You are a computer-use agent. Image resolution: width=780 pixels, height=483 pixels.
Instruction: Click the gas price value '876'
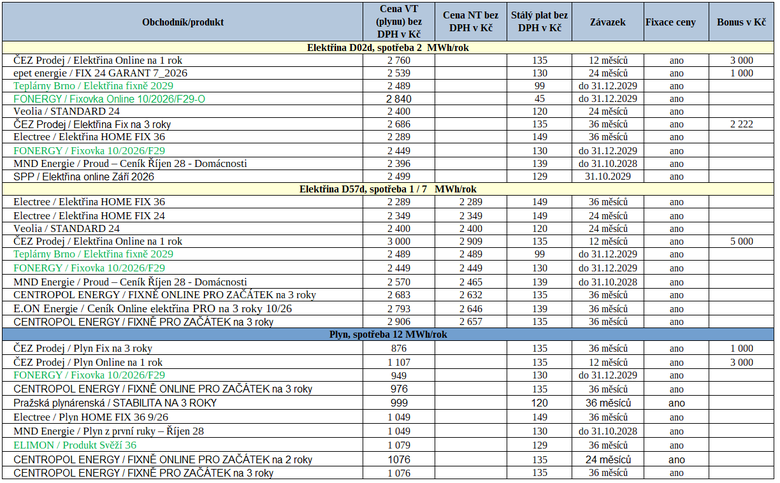click(399, 349)
